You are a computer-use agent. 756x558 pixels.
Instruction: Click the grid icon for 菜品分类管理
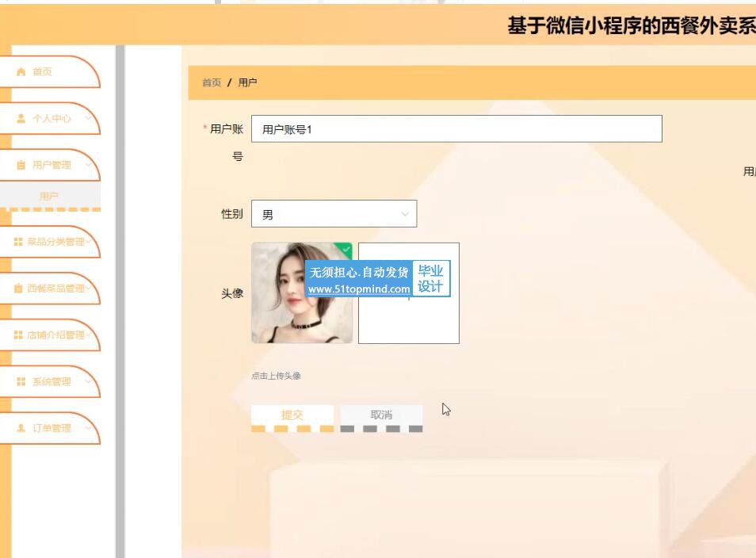click(18, 242)
